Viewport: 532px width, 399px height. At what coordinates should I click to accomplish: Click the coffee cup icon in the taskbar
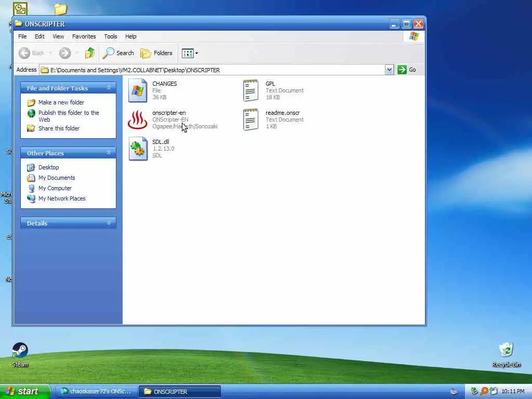tap(454, 392)
